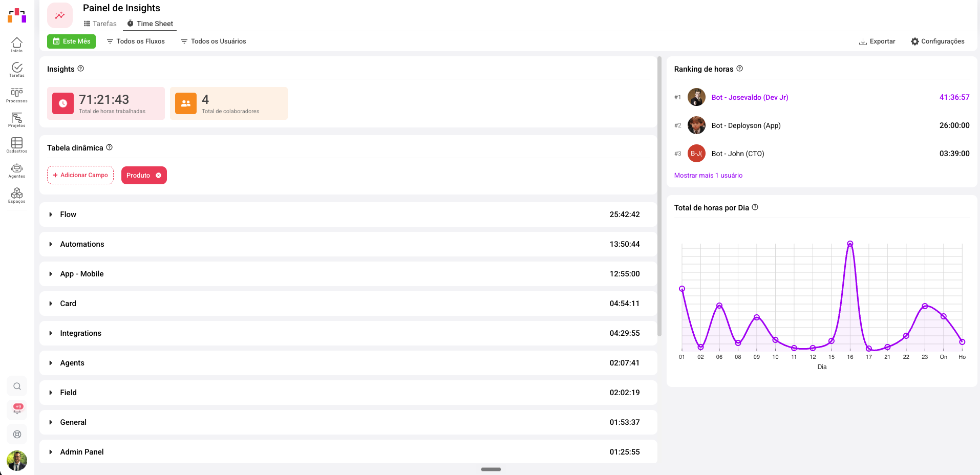980x475 pixels.
Task: Click the search magnifier icon in sidebar
Action: [17, 386]
